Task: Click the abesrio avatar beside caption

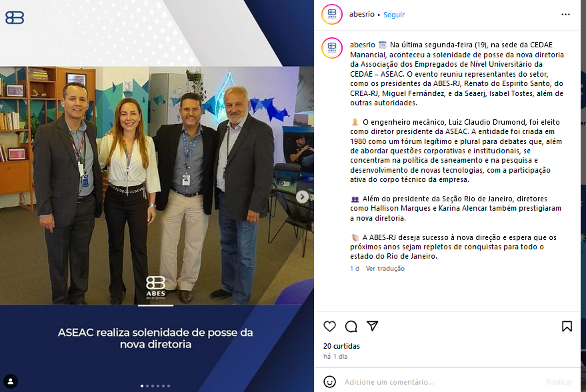Action: point(332,48)
